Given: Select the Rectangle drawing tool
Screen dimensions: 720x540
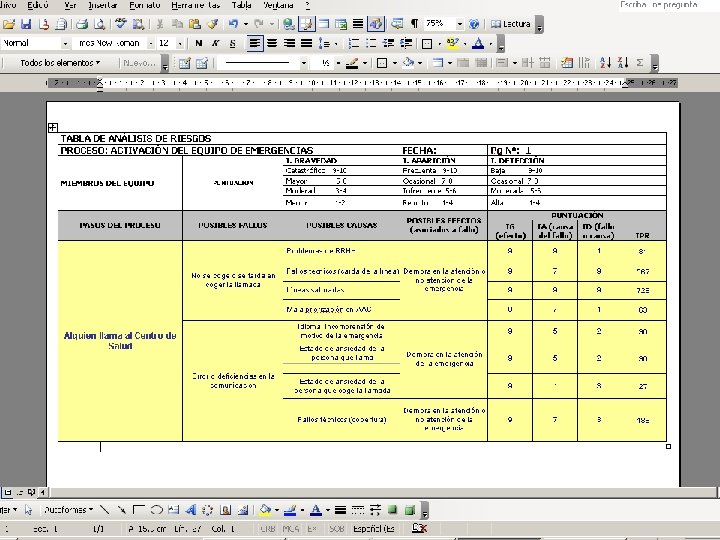Looking at the screenshot, I should pos(139,510).
